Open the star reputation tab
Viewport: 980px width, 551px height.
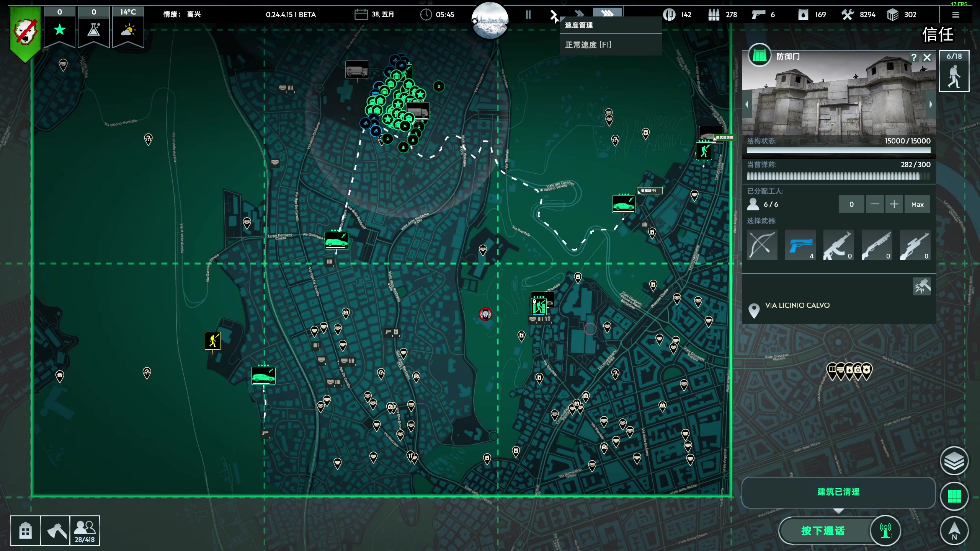tap(60, 29)
